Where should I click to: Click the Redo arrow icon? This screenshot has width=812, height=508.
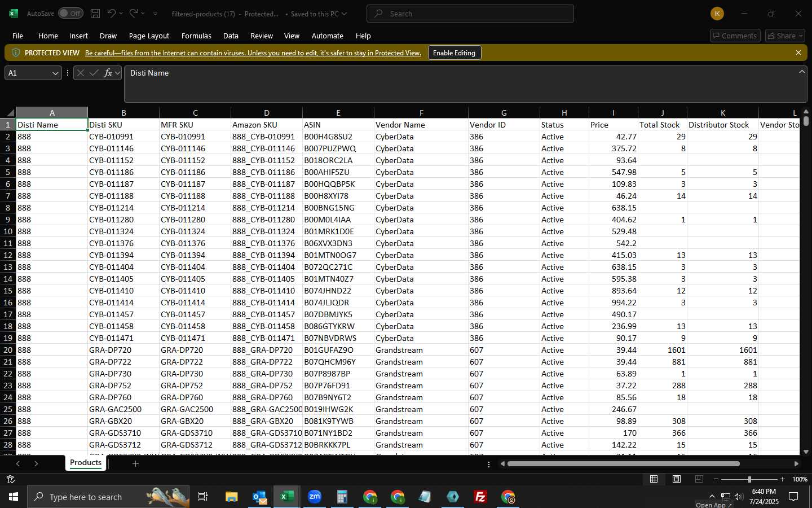coord(134,14)
